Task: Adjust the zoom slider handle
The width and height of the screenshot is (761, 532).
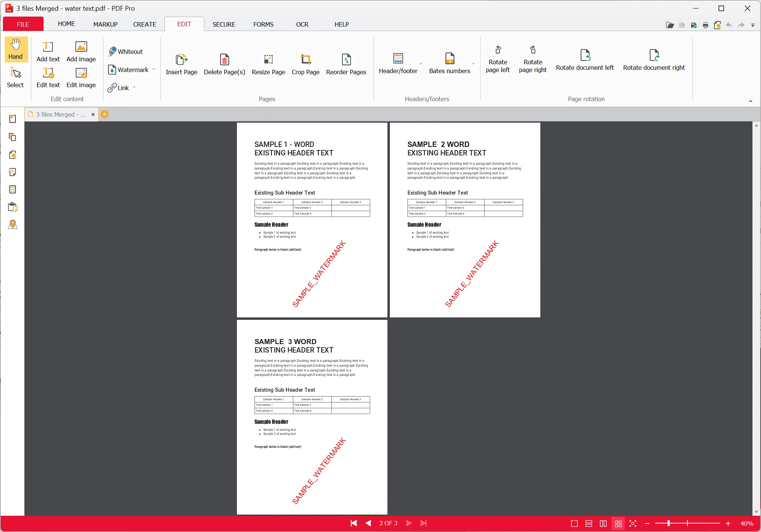Action: tap(668, 524)
